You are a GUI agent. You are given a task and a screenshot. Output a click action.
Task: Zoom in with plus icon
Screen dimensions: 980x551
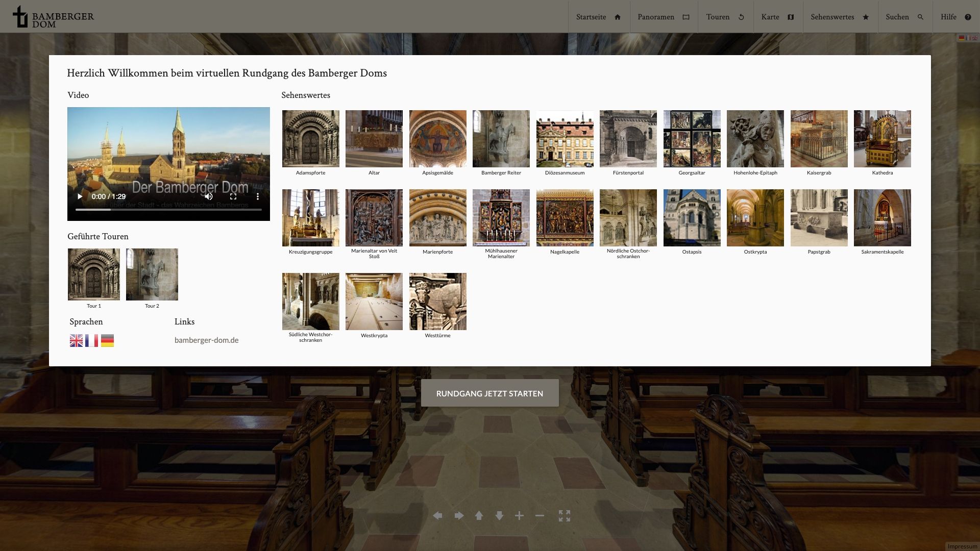click(519, 516)
